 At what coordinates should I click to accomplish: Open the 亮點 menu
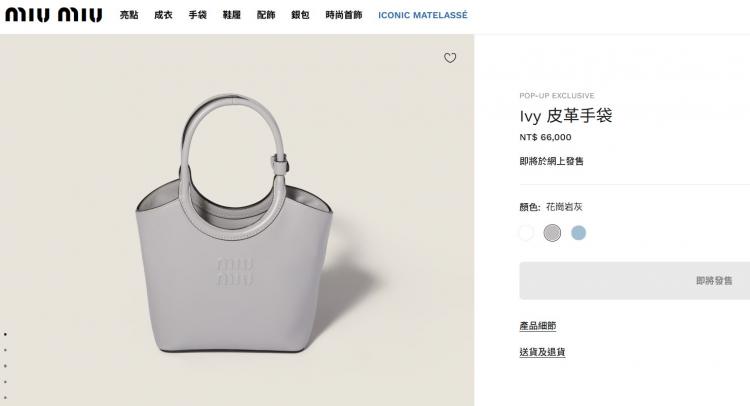point(129,15)
